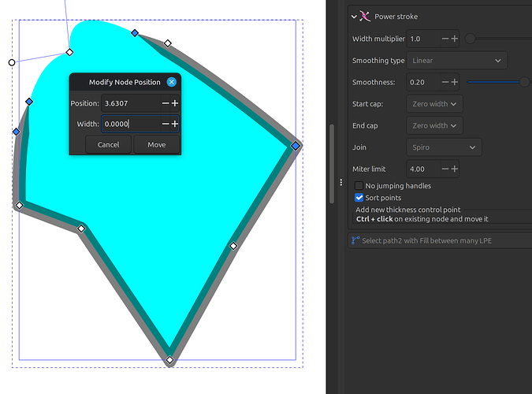
Task: Increase the Smoothness value
Action: 455,82
